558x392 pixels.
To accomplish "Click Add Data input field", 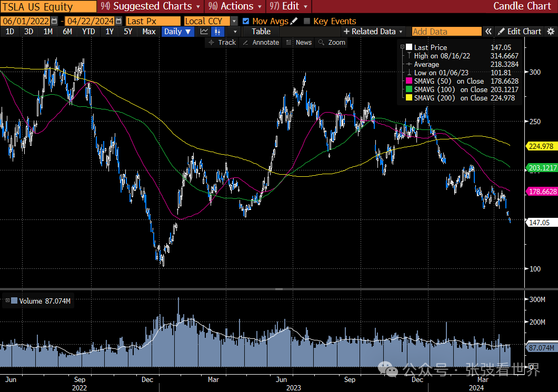I will click(x=446, y=31).
